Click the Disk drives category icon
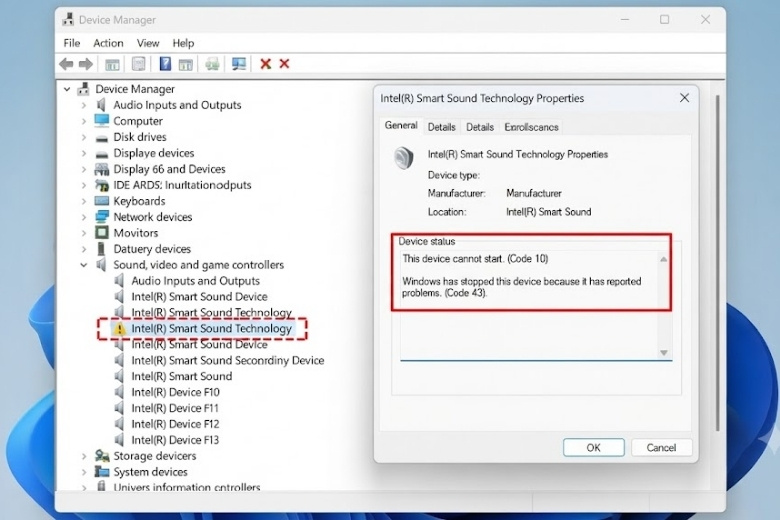Image resolution: width=780 pixels, height=520 pixels. click(101, 138)
